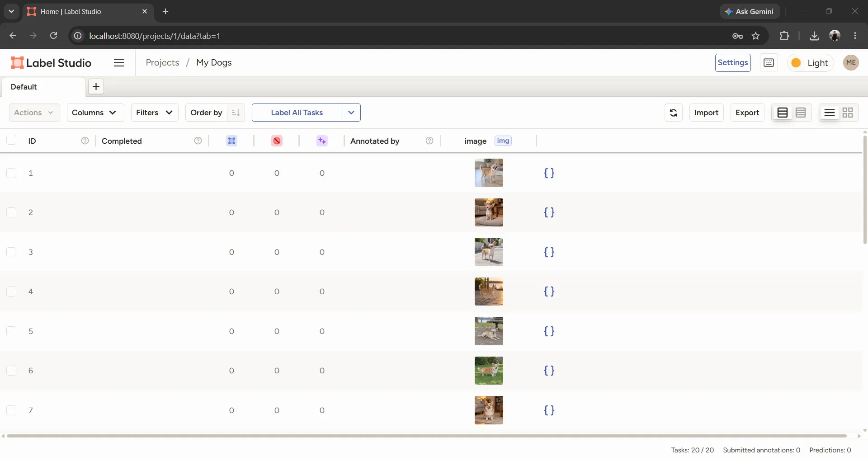This screenshot has height=461, width=868.
Task: Click the Import button
Action: coord(706,113)
